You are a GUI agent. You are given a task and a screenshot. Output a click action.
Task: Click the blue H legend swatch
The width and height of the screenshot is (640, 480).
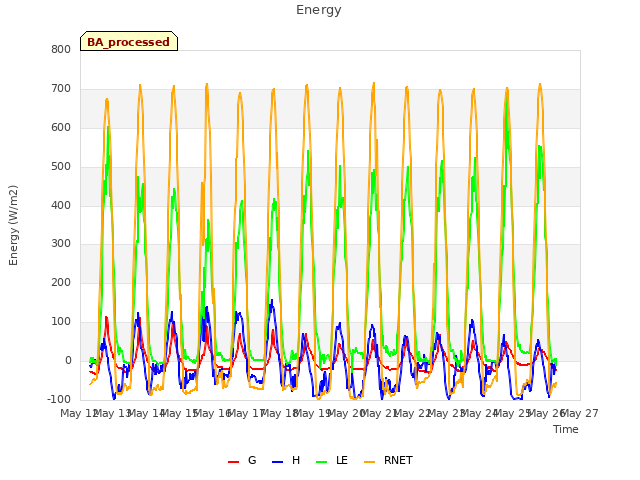click(x=278, y=462)
